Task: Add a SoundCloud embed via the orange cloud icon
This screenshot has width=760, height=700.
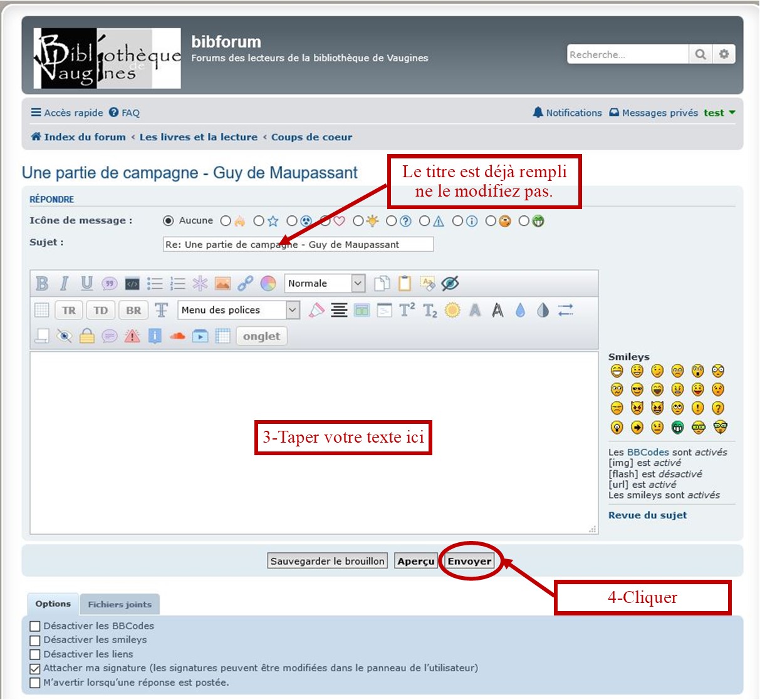Action: pyautogui.click(x=178, y=336)
